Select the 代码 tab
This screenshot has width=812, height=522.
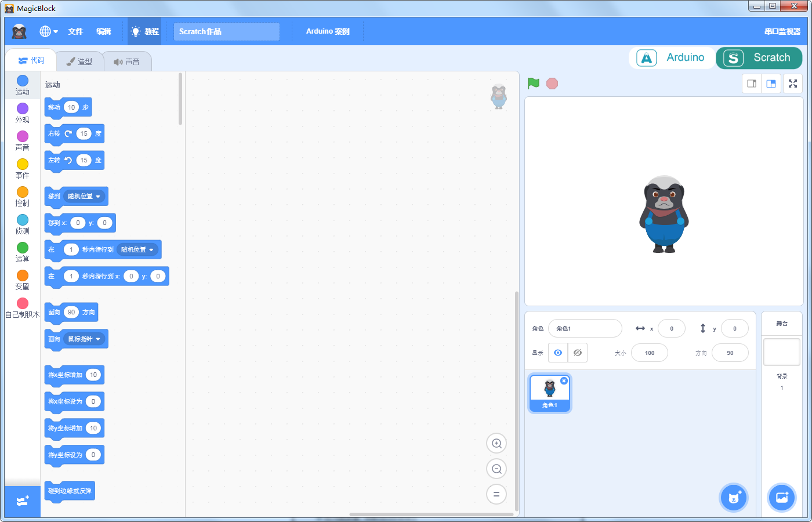pos(31,60)
